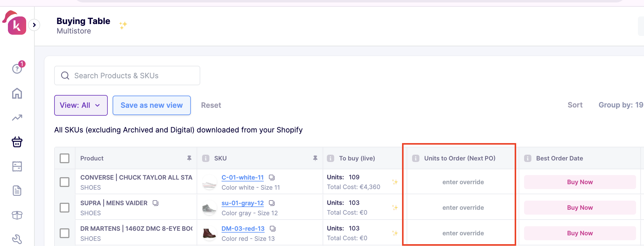Open the su-01-gray-12 SKU link
Viewport: 644px width, 246px height.
[x=243, y=203]
